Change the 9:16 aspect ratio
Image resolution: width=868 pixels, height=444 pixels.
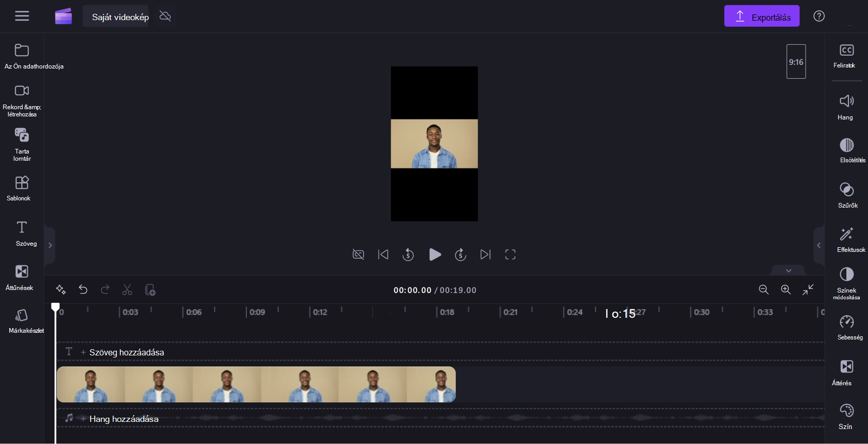(796, 62)
